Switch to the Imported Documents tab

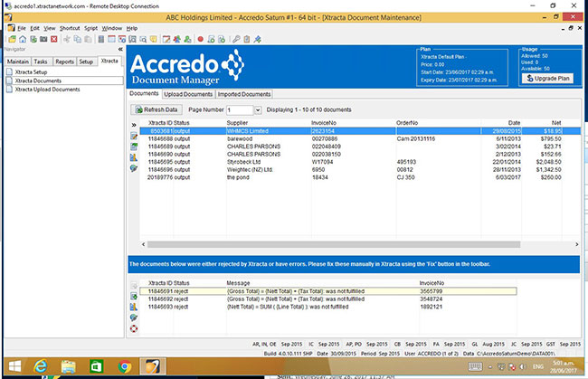click(x=244, y=94)
